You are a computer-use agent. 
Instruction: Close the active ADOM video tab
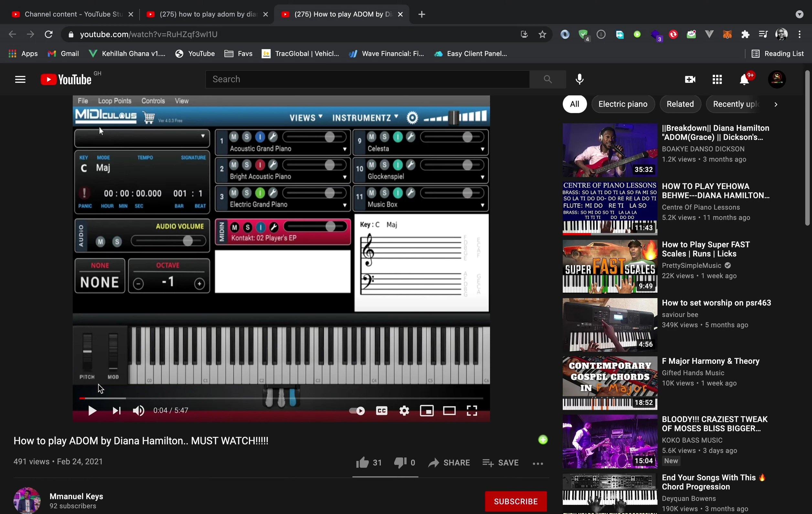pyautogui.click(x=400, y=14)
